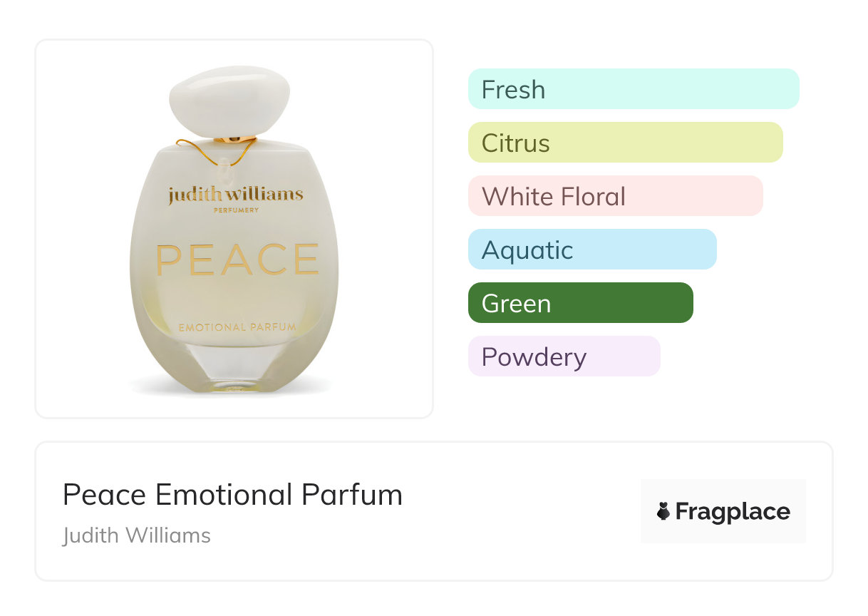
Task: Click the judith williams logo on bottle
Action: [235, 195]
